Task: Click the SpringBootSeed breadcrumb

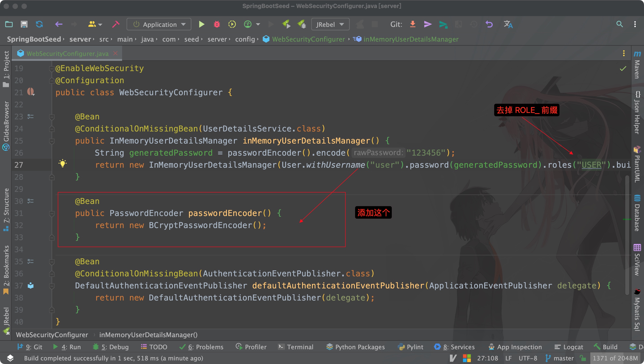Action: pyautogui.click(x=34, y=39)
